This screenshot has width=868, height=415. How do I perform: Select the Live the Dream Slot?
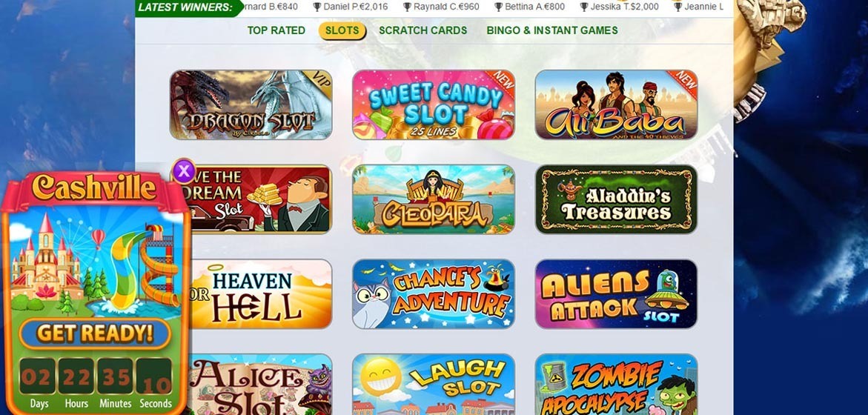(x=261, y=199)
